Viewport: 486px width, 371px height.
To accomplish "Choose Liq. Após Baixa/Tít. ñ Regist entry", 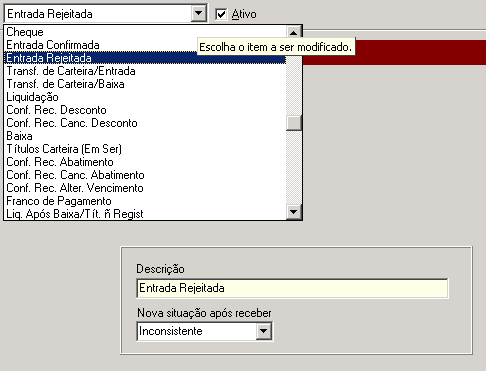I will click(145, 214).
